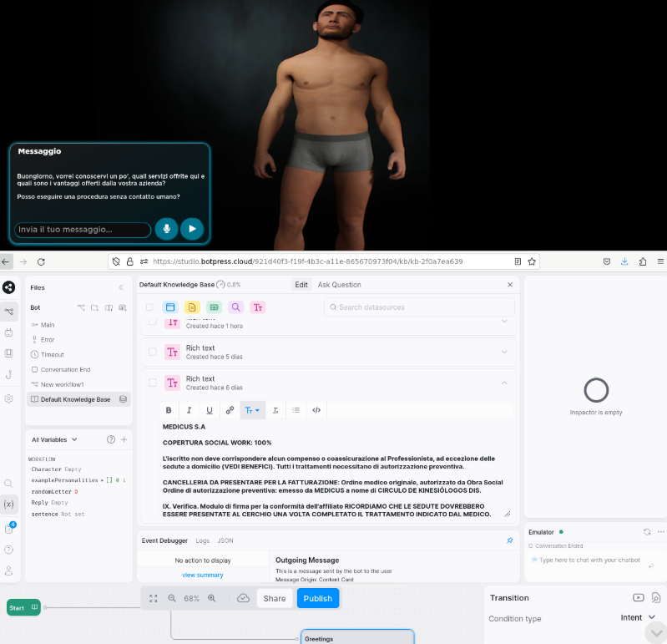667x644 pixels.
Task: Add a rich text datasource (pink icon)
Action: pos(258,307)
